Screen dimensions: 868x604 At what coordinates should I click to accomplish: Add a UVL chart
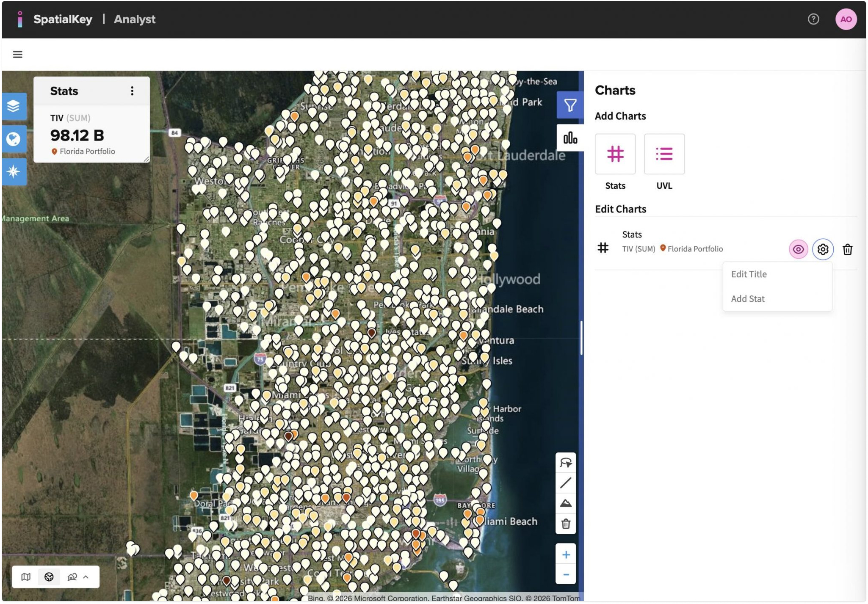664,154
